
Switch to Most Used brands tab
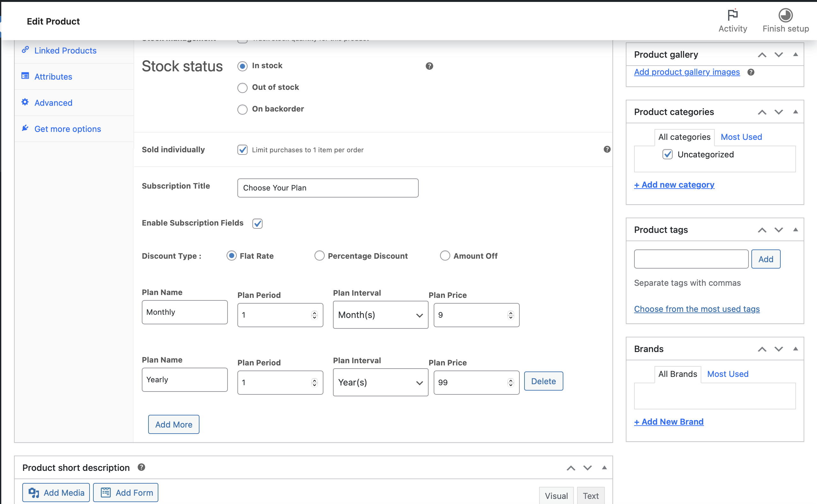coord(728,374)
